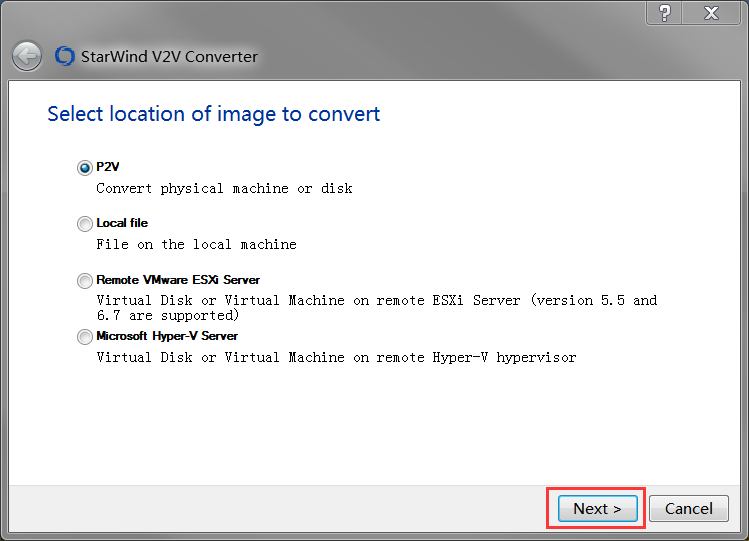Proceed with the Next > button
The height and width of the screenshot is (541, 749).
click(597, 509)
